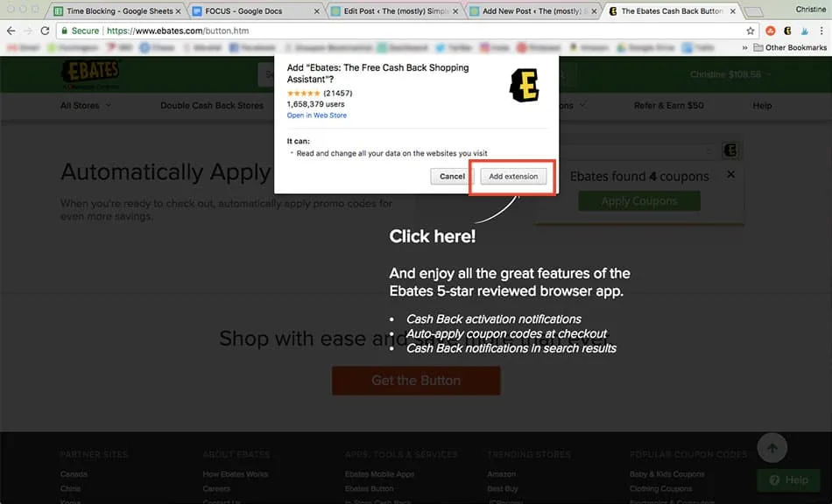
Task: Bookmark this page with the star icon
Action: (751, 31)
